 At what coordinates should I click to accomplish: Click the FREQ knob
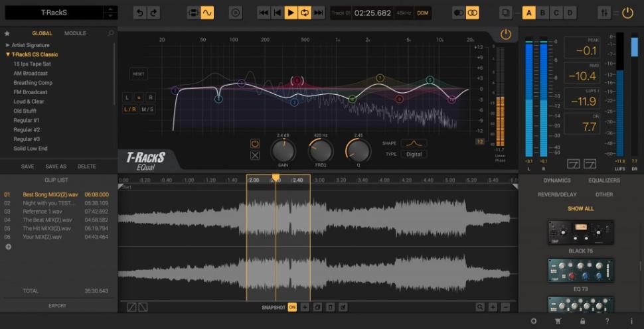point(321,151)
